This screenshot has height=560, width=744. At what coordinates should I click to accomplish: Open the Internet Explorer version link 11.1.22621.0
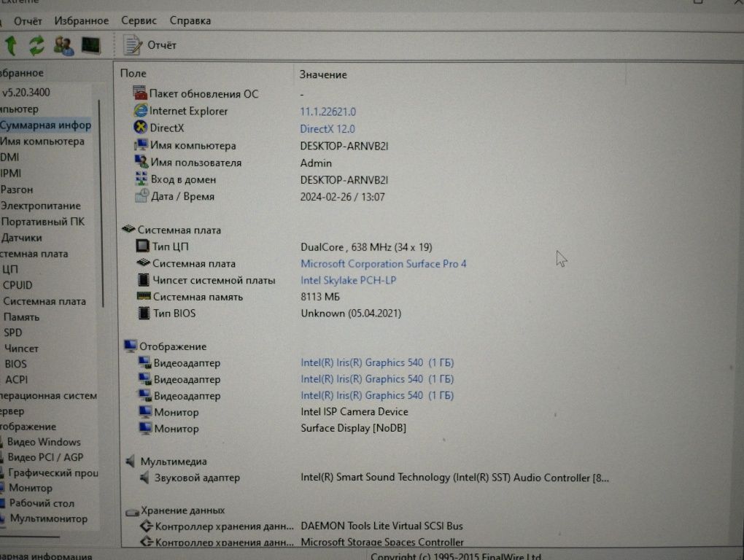tap(328, 112)
